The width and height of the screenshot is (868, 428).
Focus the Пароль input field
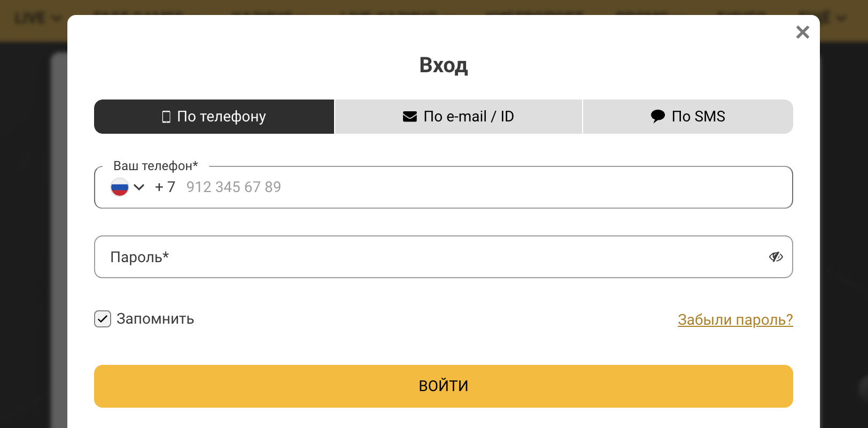pyautogui.click(x=444, y=257)
